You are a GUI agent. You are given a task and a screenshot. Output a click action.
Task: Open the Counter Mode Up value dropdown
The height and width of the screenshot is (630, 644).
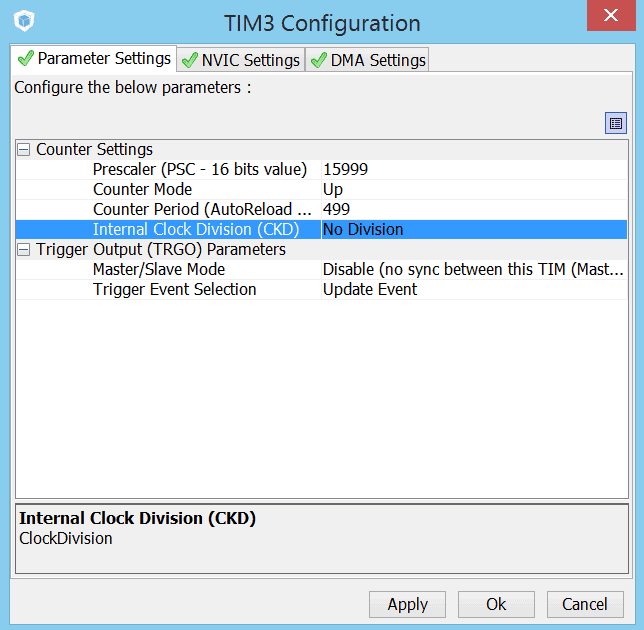473,190
